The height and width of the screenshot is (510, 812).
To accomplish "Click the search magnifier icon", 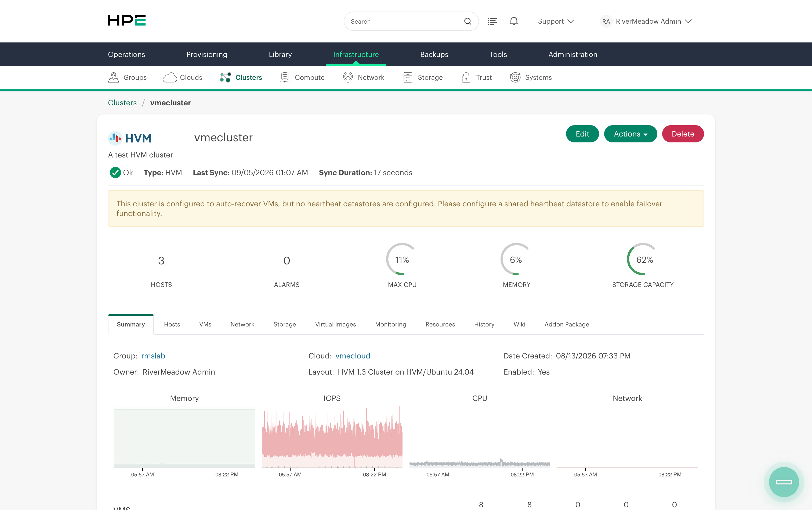I will coord(467,21).
